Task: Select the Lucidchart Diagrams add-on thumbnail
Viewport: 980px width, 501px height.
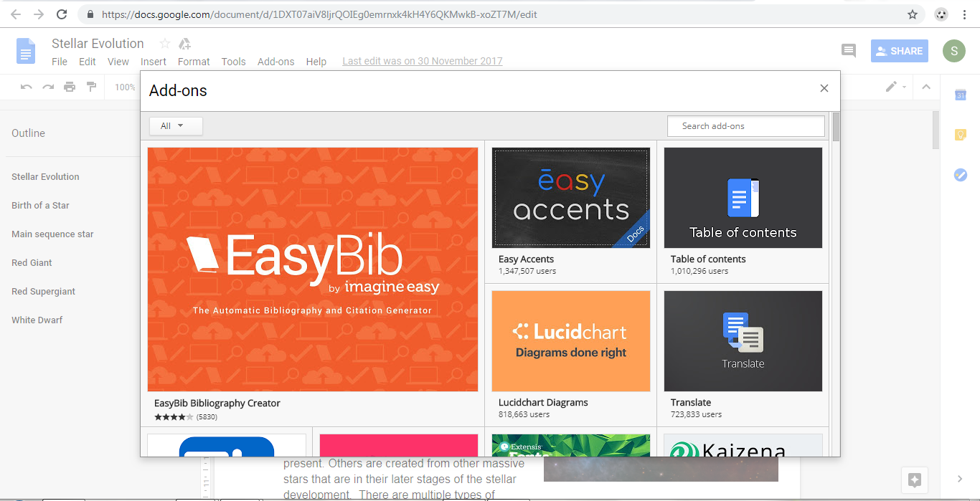Action: (570, 341)
